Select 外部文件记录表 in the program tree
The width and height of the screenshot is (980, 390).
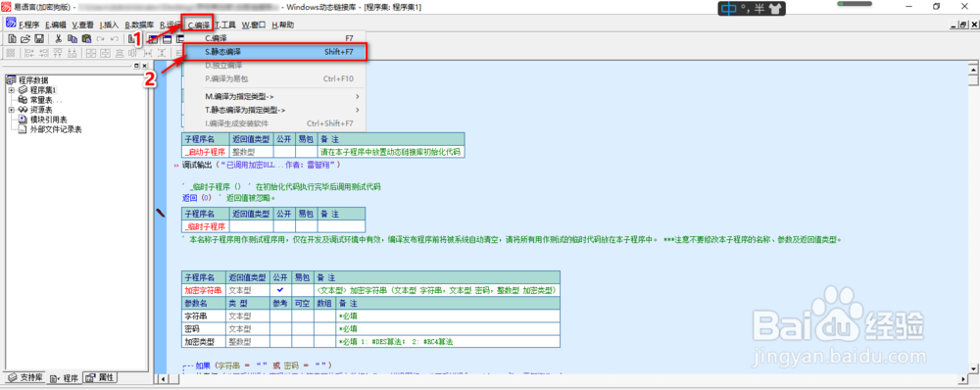56,129
